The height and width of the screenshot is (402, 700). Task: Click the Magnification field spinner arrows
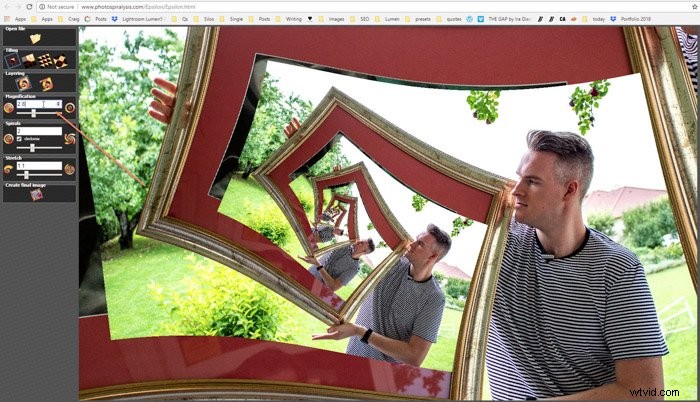[58, 104]
